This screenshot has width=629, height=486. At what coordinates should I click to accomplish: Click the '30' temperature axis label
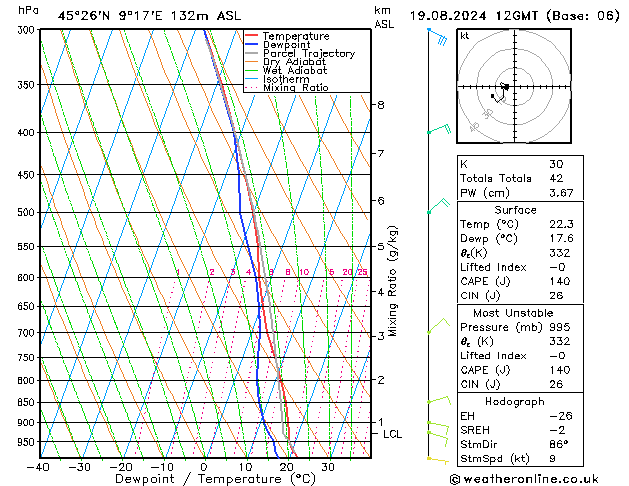pos(328,467)
